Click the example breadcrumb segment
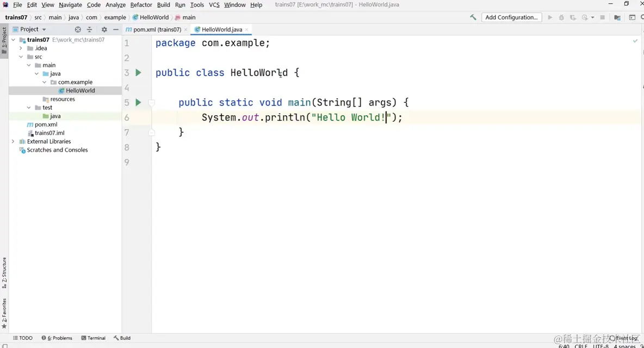This screenshot has width=644, height=348. [x=115, y=17]
